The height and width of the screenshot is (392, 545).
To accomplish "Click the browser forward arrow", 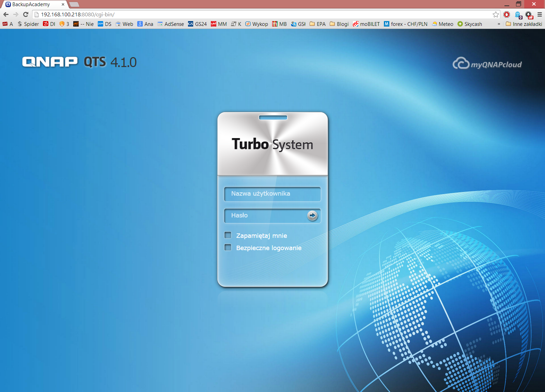I will (x=16, y=14).
